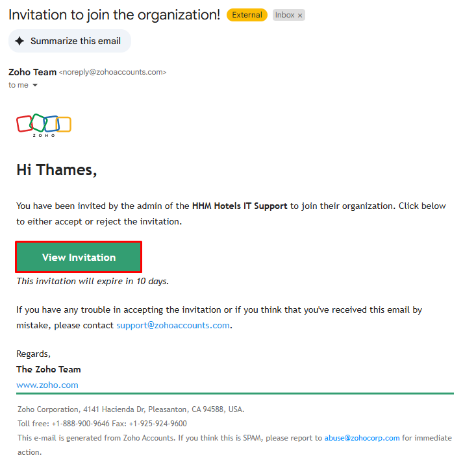The image size is (476, 473).
Task: Click the noreply@zohoaccounts.com sender address
Action: [x=112, y=73]
